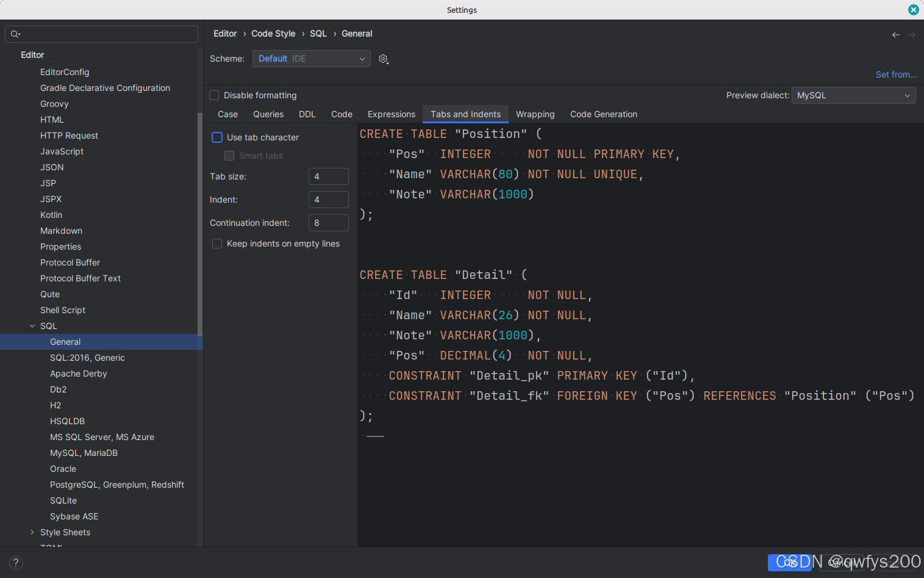Select HTML code style item
The image size is (924, 578).
point(52,120)
